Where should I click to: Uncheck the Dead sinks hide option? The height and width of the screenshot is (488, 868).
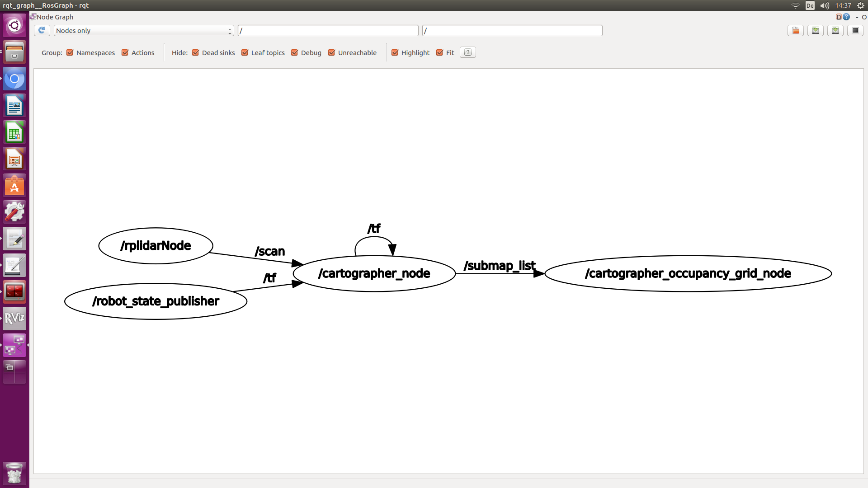click(196, 52)
